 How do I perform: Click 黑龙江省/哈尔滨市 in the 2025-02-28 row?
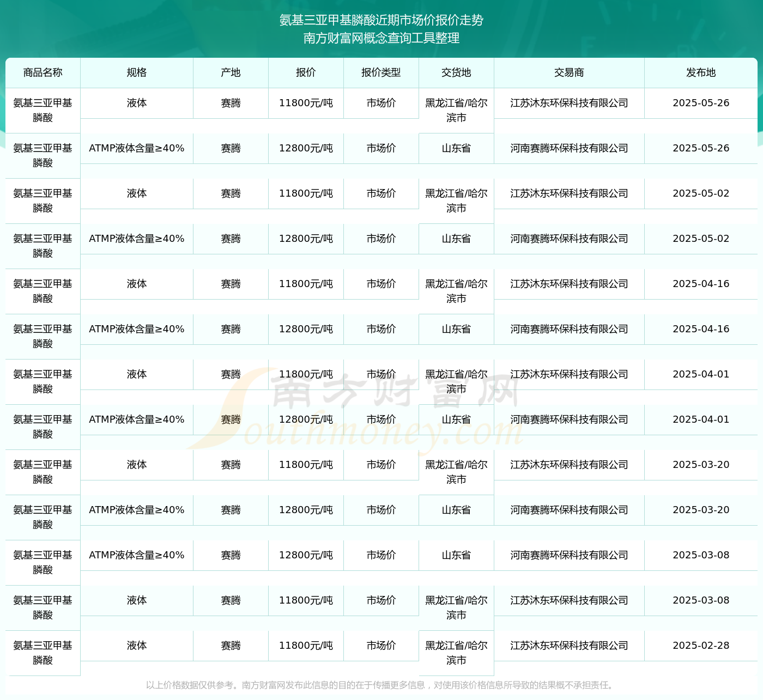(456, 653)
